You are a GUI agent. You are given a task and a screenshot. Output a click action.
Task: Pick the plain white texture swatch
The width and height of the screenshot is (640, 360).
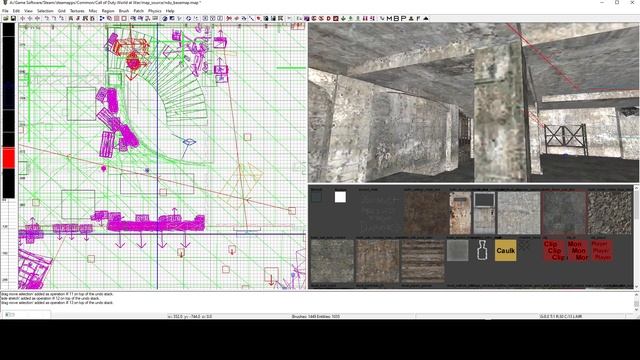click(x=340, y=197)
